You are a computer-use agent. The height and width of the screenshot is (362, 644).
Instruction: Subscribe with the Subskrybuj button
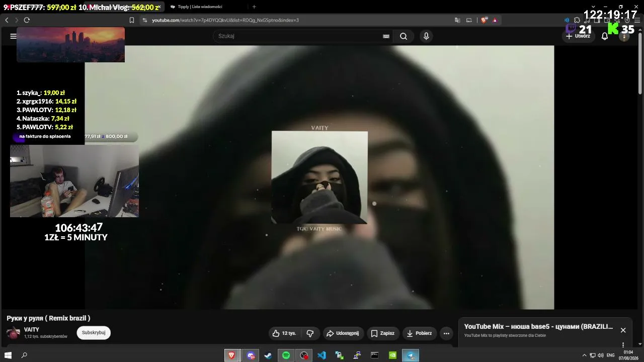tap(94, 333)
